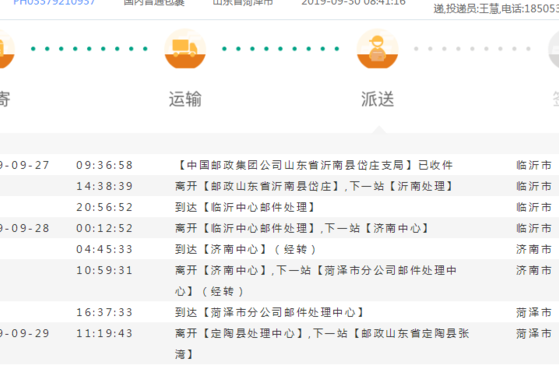Viewport: 559px width, 370px height.
Task: Click row 离开【邮政山东省沂南县岱庄】下一站沂南处理
Action: point(314,186)
